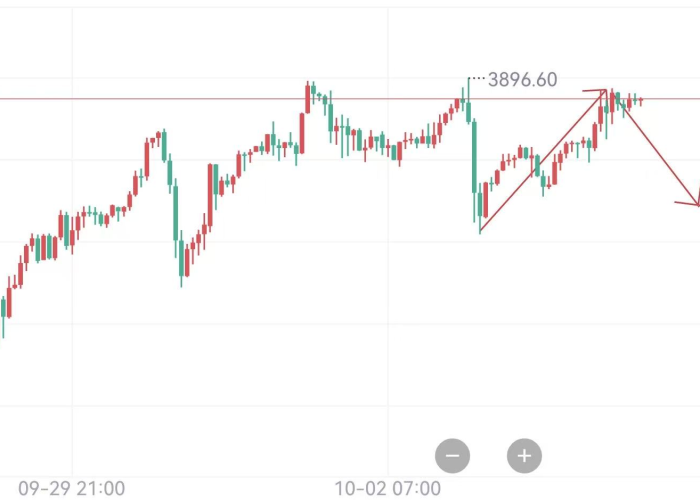
Task: Click arrowhead at the upward arrow's tip
Action: click(x=603, y=93)
